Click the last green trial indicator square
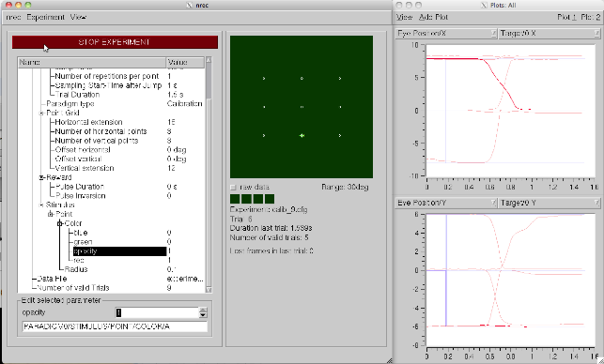Viewport: 604px width, 364px height. [270, 199]
